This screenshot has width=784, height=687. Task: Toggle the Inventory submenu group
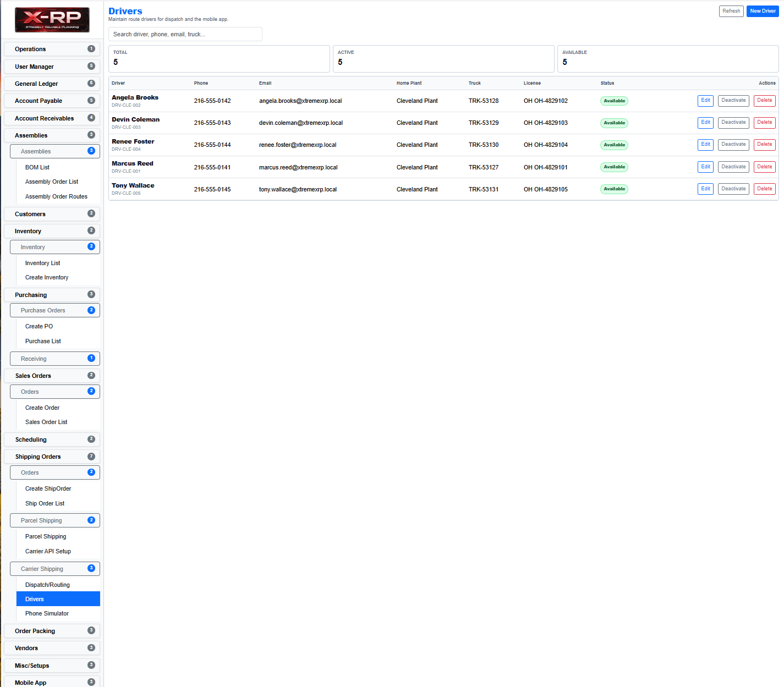point(55,247)
